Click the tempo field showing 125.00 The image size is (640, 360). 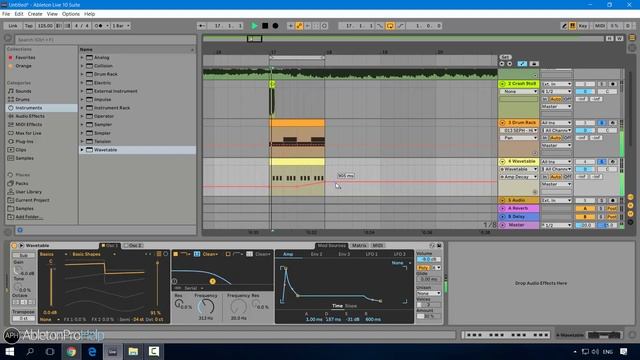[x=45, y=26]
